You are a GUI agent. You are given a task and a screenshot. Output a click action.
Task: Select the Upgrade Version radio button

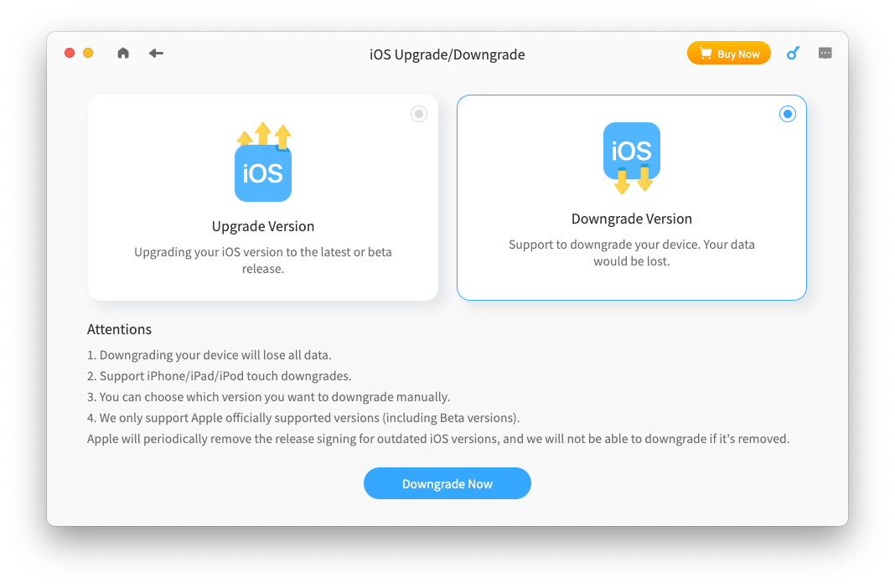click(419, 114)
